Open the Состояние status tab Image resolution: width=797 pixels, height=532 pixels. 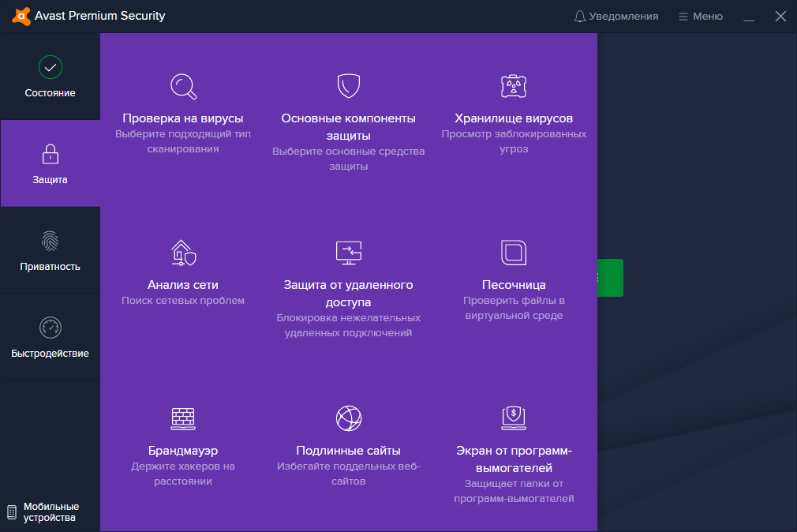coord(50,77)
